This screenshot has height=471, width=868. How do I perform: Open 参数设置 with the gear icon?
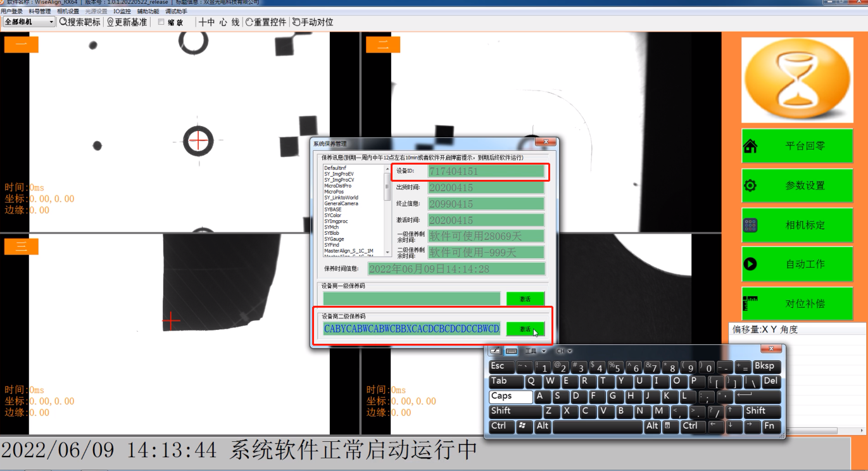pos(797,185)
